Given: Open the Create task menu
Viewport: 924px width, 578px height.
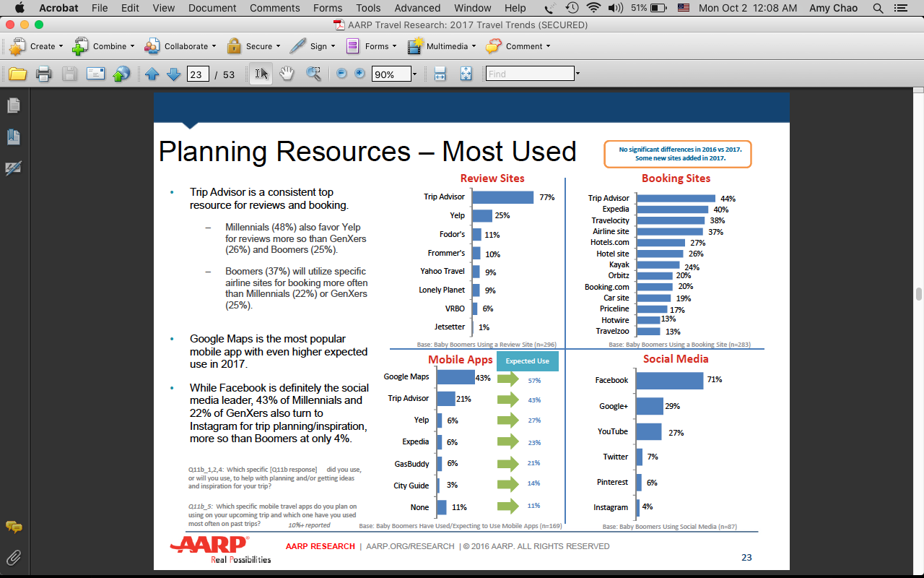Looking at the screenshot, I should click(36, 46).
